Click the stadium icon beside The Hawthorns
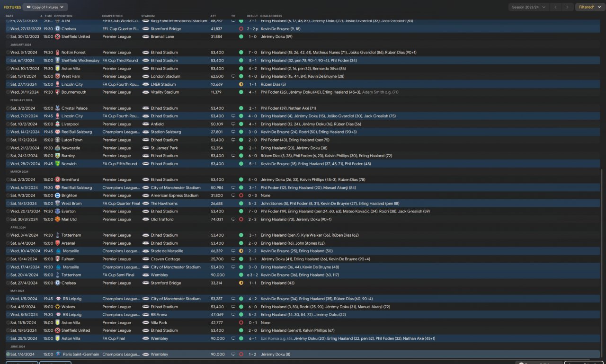Screen dimensions: 606x364 [146, 204]
